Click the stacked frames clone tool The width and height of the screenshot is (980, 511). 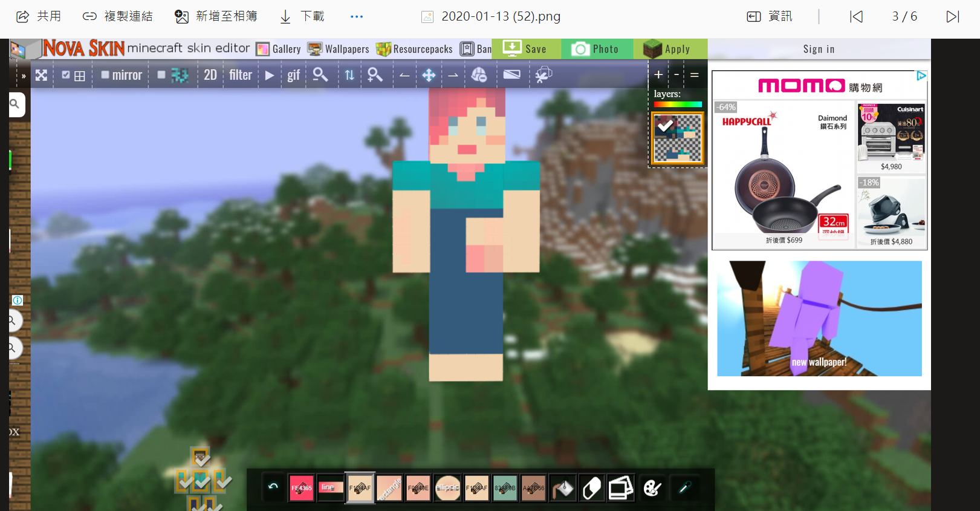click(621, 488)
